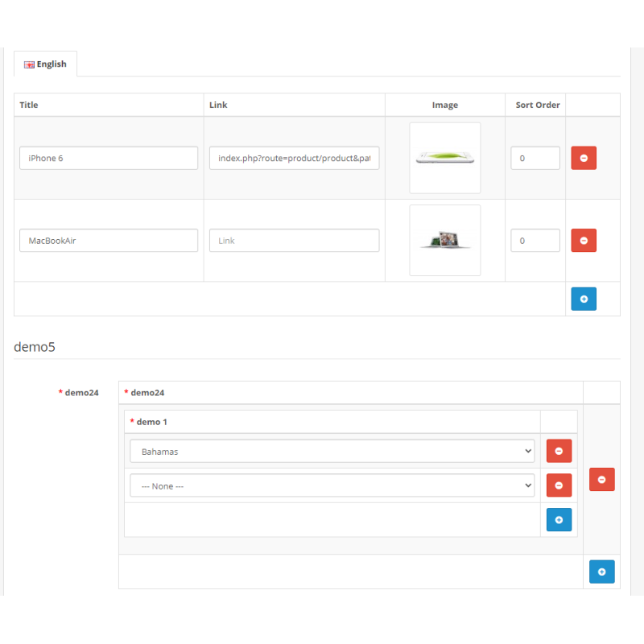Remove the iPhone 6 banner row

coord(584,158)
